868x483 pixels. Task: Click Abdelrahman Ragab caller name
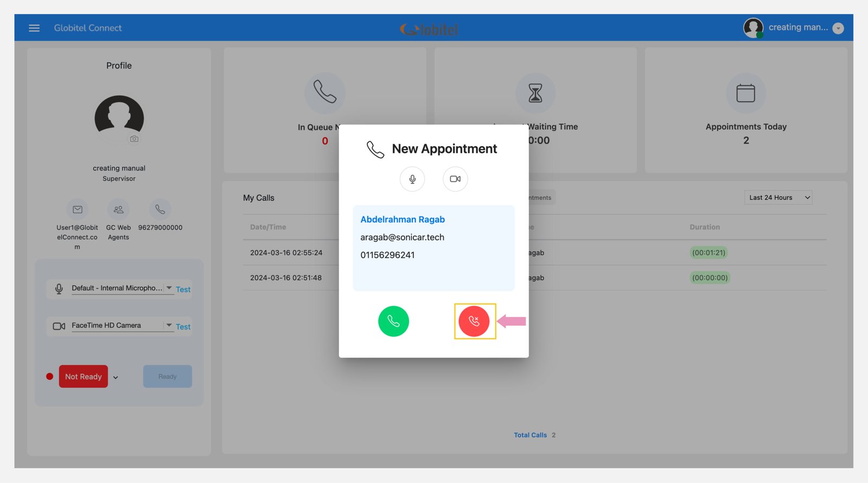[403, 219]
